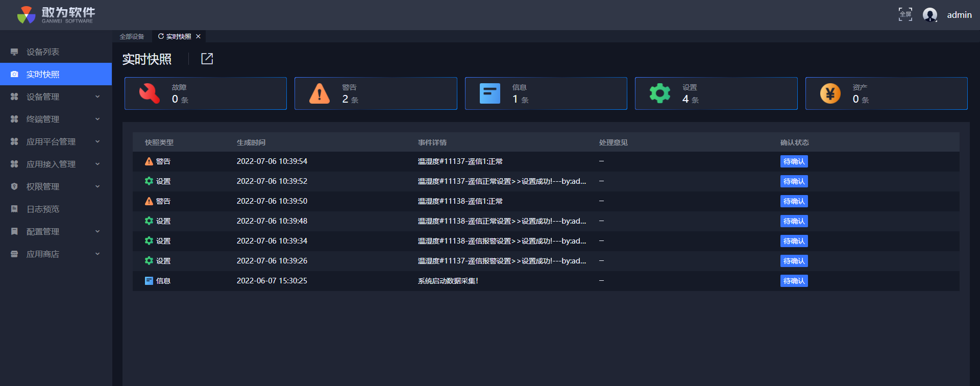Click the 警告 triangle card icon

pos(320,93)
